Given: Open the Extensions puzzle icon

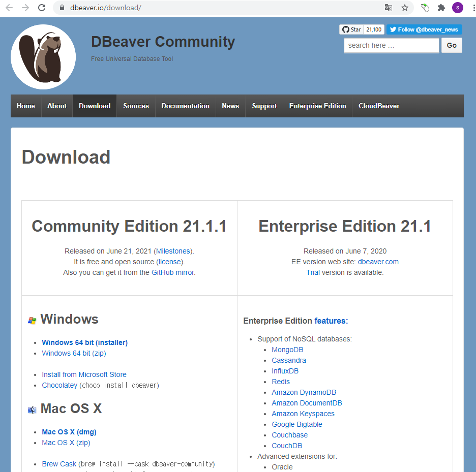Looking at the screenshot, I should (x=441, y=8).
